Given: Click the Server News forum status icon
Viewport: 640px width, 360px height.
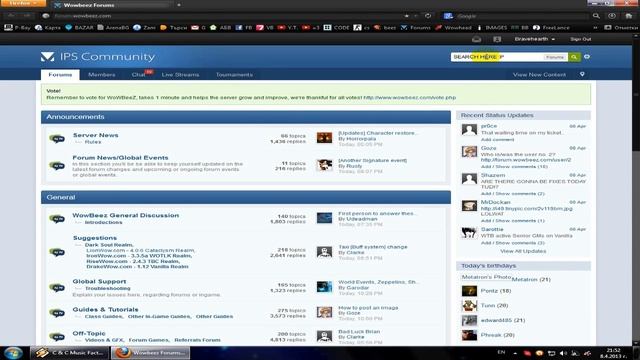Looking at the screenshot, I should [57, 138].
